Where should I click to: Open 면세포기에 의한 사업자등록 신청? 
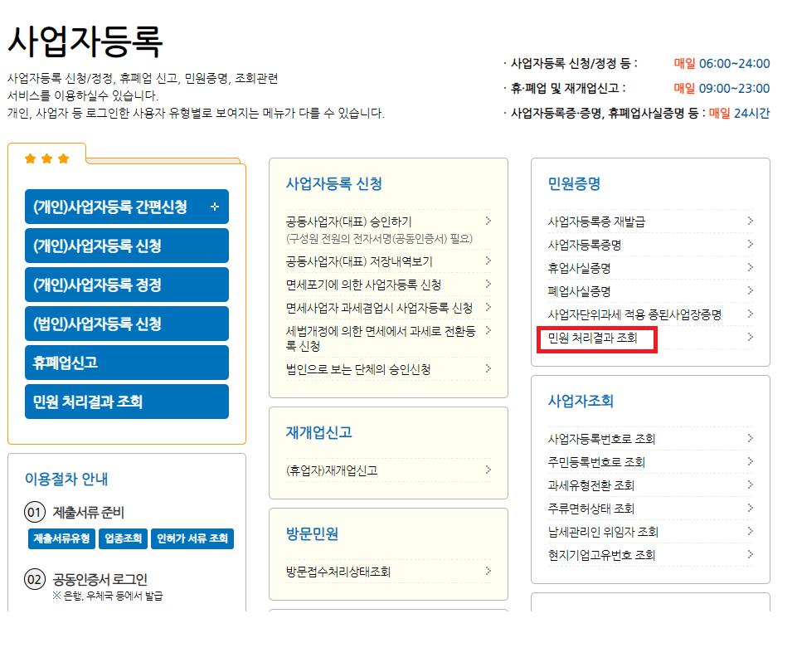[363, 285]
